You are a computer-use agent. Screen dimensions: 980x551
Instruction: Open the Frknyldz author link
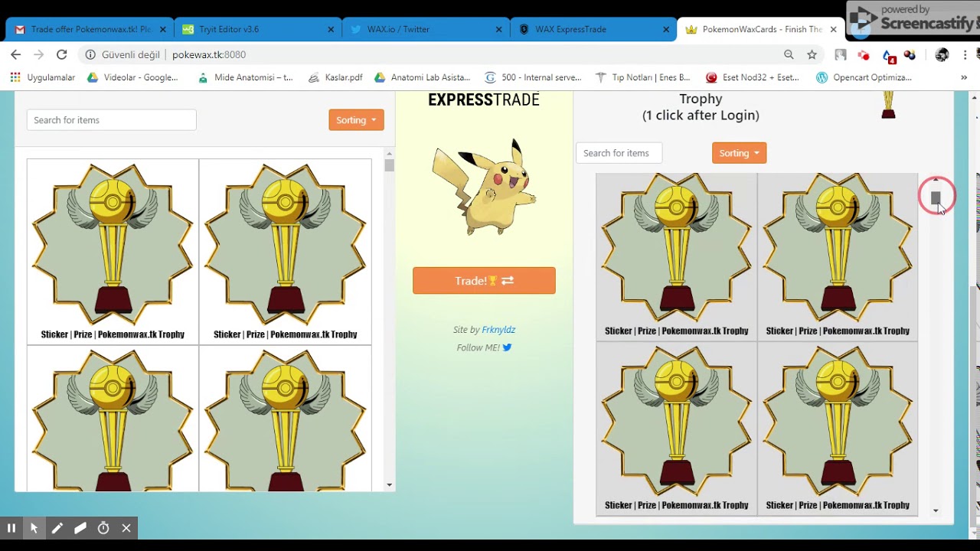498,330
